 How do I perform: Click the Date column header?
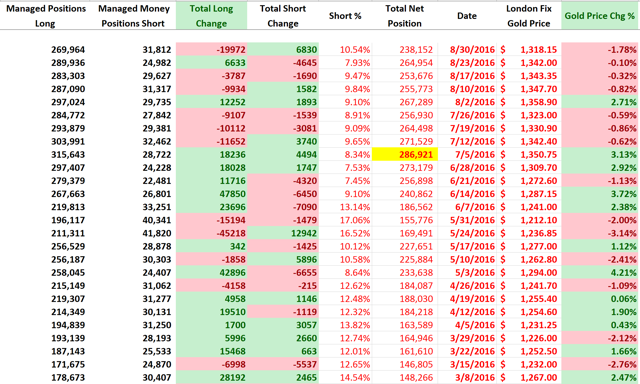click(x=467, y=16)
